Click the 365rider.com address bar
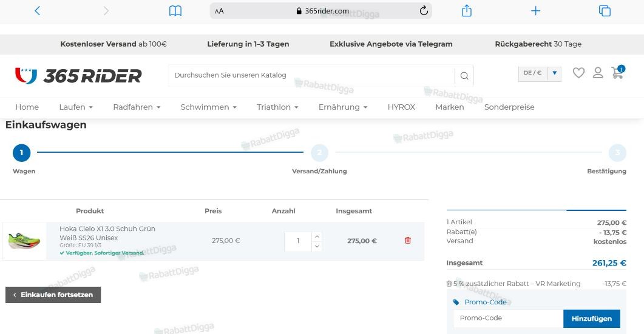Image resolution: width=644 pixels, height=334 pixels. click(320, 11)
